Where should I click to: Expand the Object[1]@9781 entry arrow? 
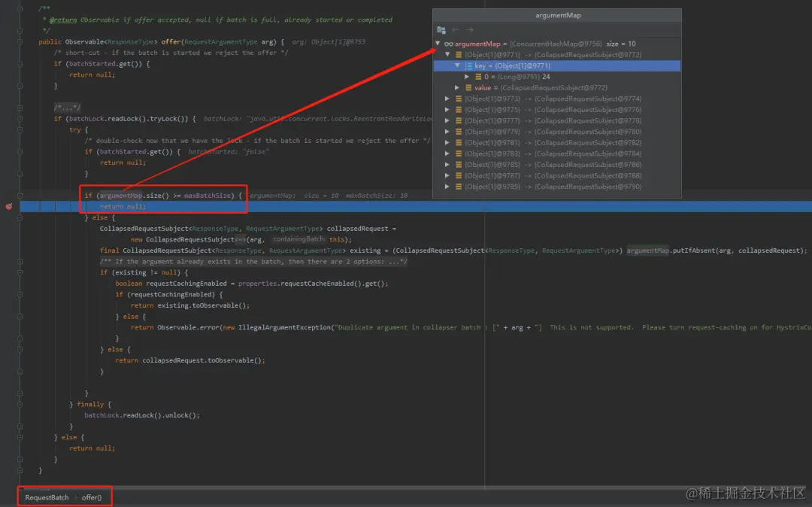[447, 142]
